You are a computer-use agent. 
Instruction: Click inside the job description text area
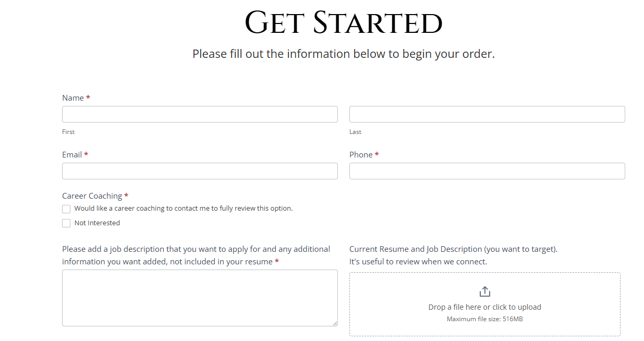pos(200,298)
